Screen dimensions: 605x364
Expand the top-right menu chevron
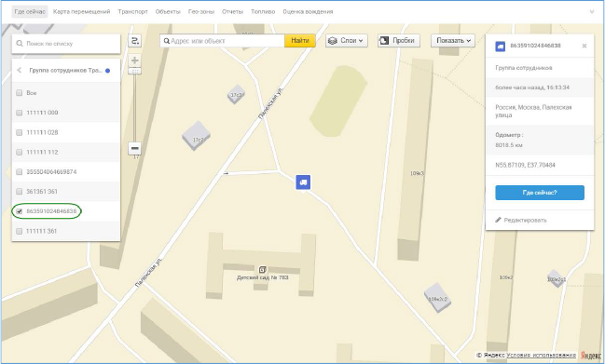coord(592,12)
